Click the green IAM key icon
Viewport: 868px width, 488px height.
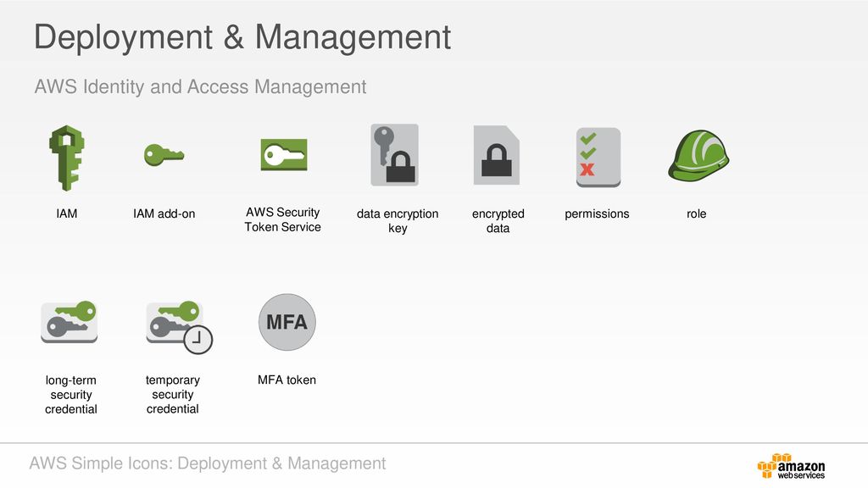[x=66, y=158]
